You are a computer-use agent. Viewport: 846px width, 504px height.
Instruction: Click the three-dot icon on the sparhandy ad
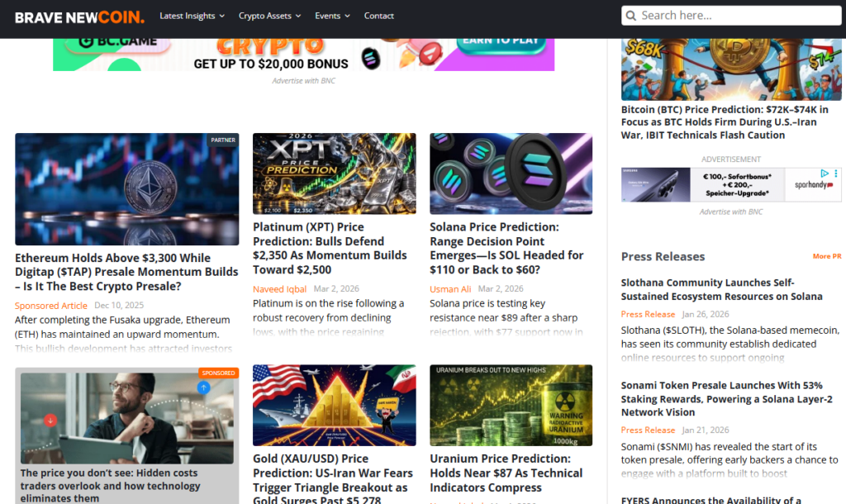point(835,173)
